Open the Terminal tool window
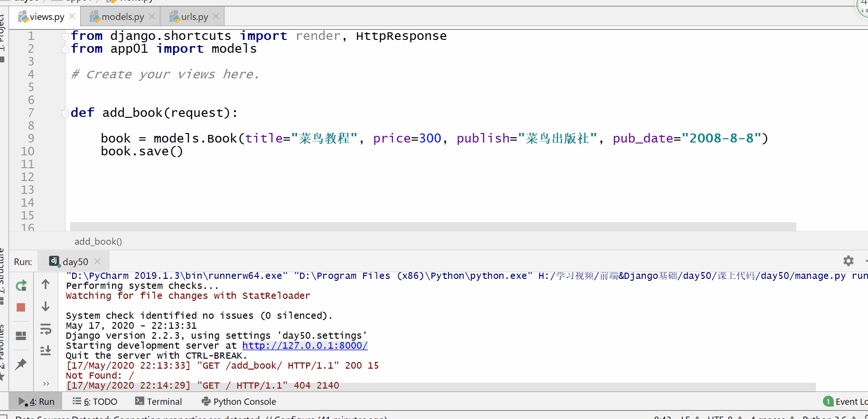The height and width of the screenshot is (419, 868). (159, 401)
